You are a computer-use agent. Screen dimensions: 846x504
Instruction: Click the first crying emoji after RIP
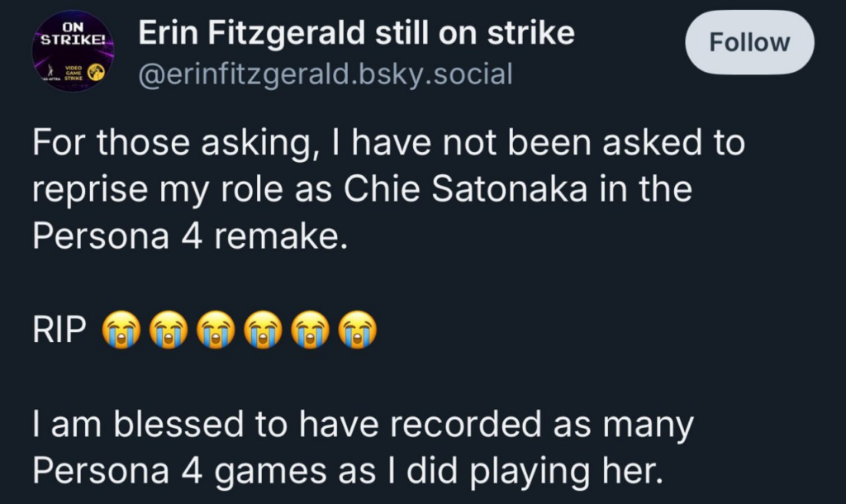click(x=121, y=329)
